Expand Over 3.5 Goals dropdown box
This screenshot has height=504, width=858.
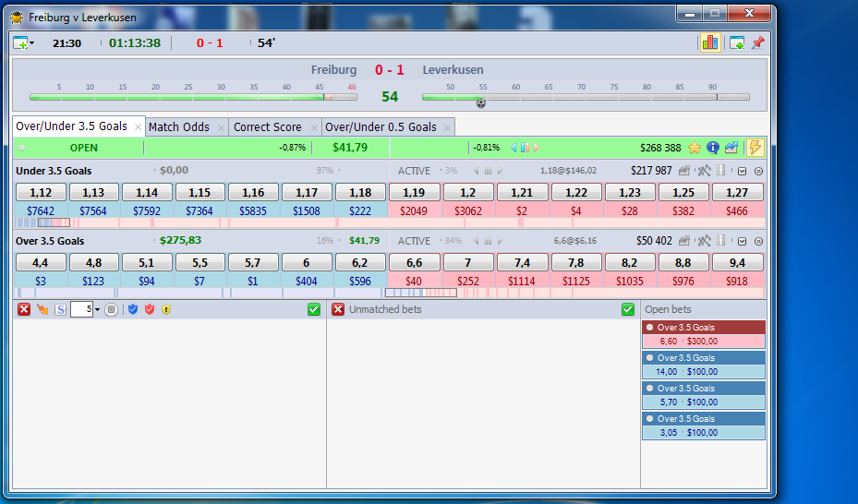coord(742,242)
